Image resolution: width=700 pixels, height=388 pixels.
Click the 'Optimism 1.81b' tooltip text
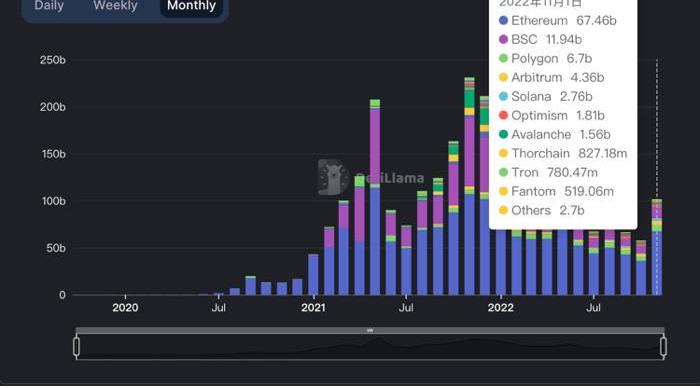click(x=558, y=115)
